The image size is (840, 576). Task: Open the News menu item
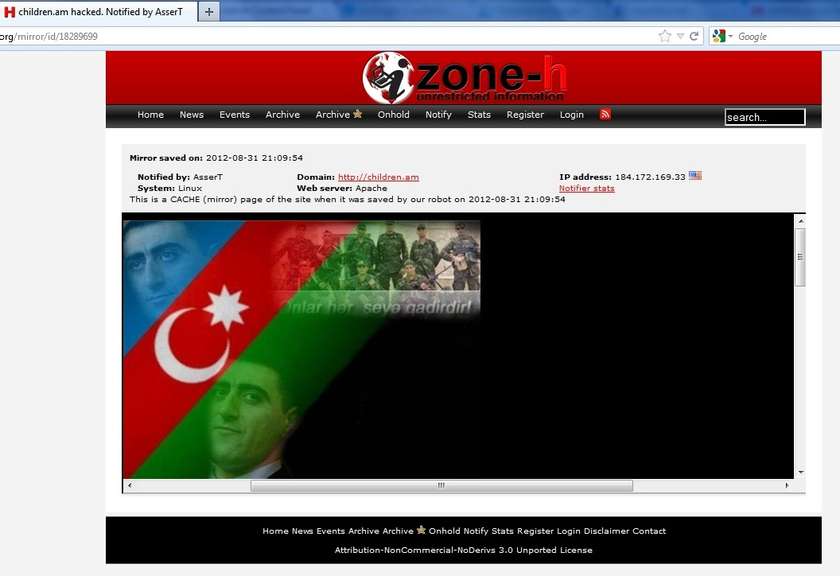191,115
